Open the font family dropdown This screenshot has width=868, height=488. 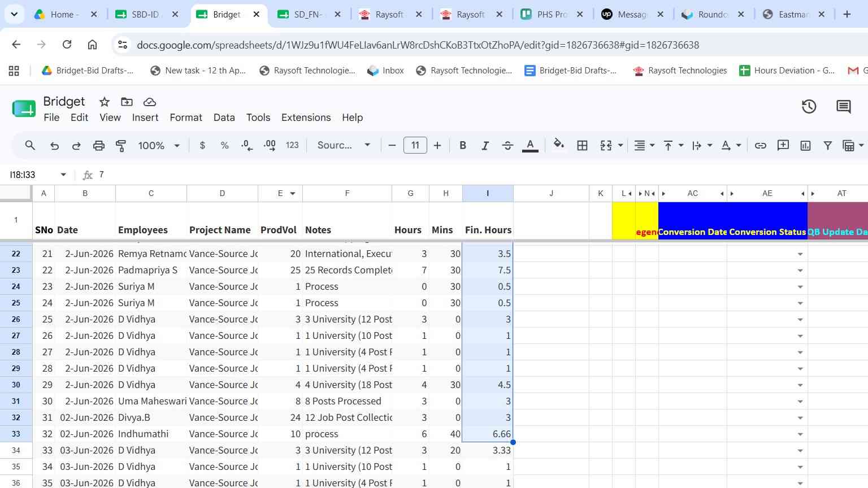click(344, 145)
